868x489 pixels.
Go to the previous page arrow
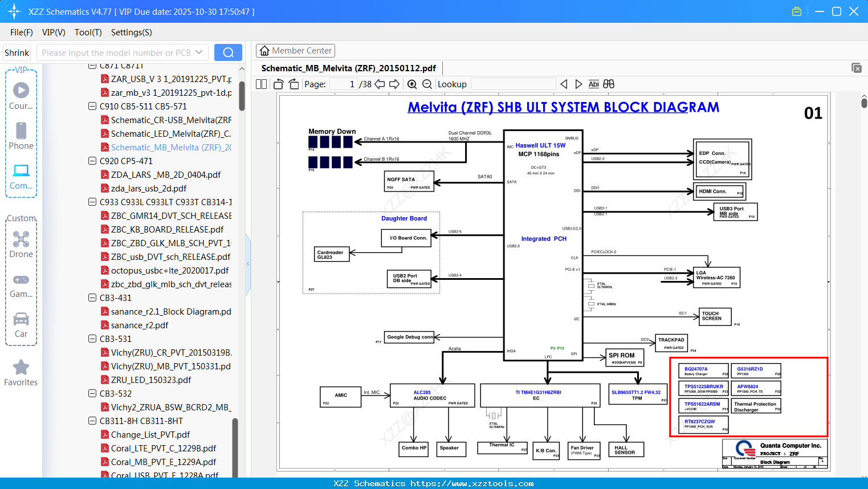click(x=380, y=84)
